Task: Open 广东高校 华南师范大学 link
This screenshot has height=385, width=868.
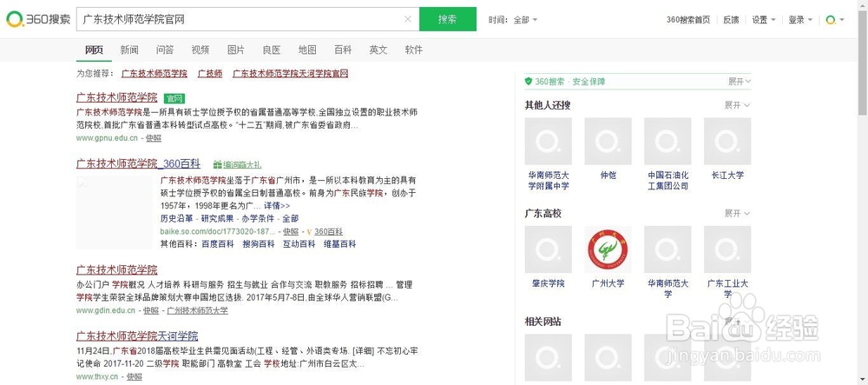Action: (x=667, y=288)
